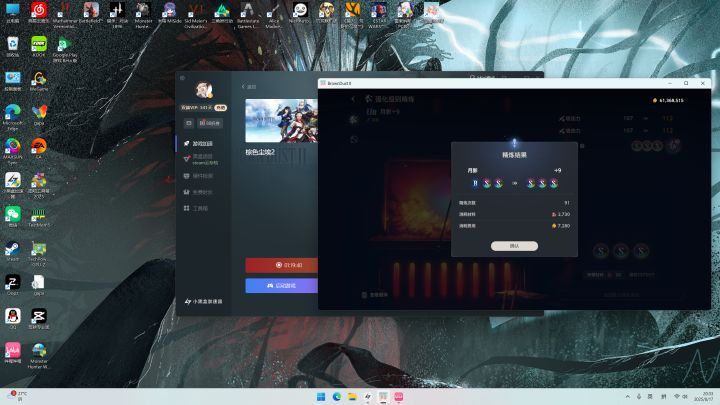Image resolution: width=720 pixels, height=405 pixels.
Task: Open the EA app desktop shortcut
Action: pos(39,149)
